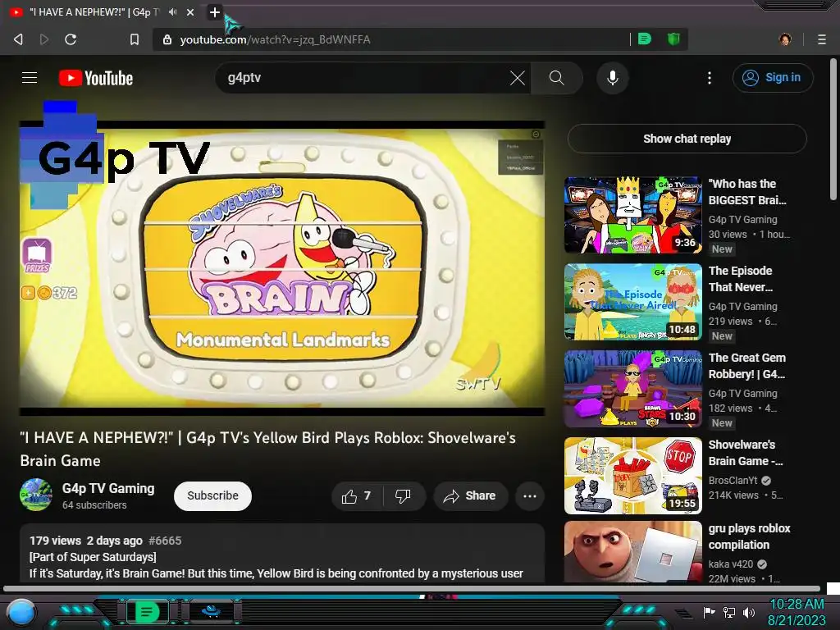Subscribe to G4p TV Gaming
This screenshot has height=630, width=840.
212,495
